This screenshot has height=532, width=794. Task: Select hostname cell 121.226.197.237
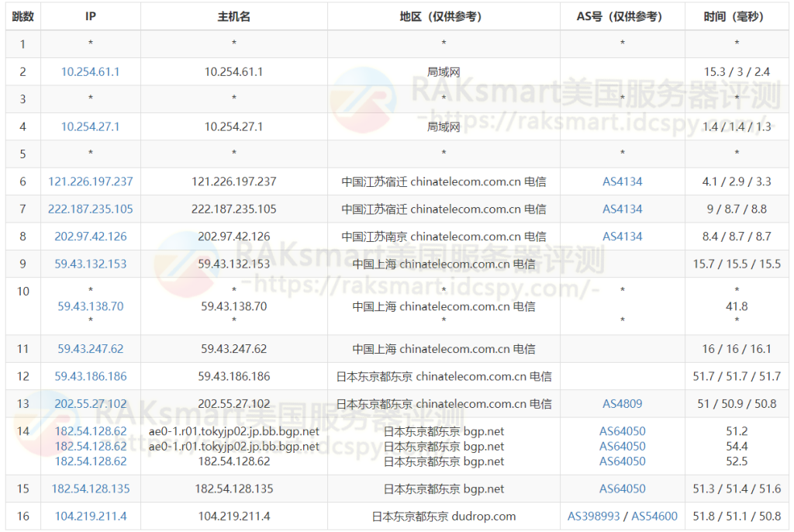[x=233, y=181]
